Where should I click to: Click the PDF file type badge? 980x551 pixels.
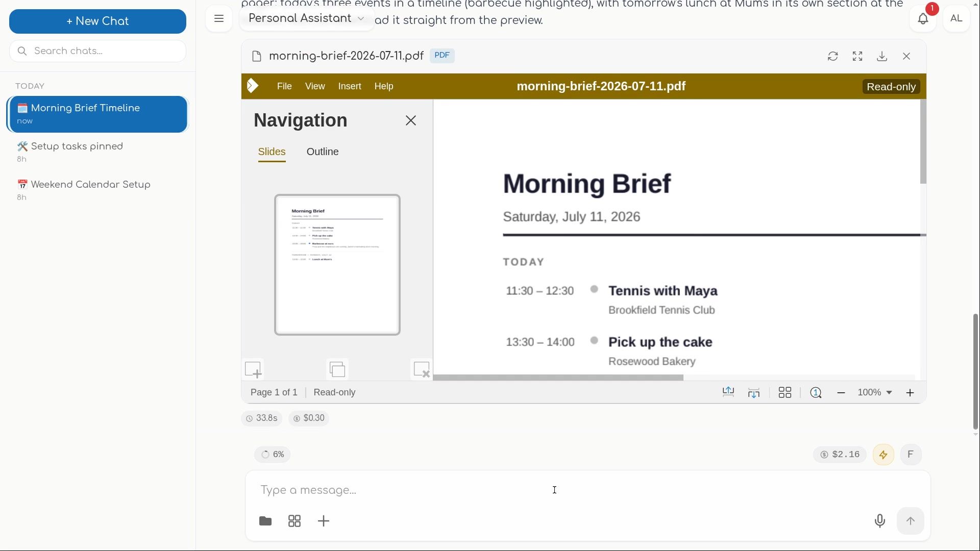tap(443, 56)
